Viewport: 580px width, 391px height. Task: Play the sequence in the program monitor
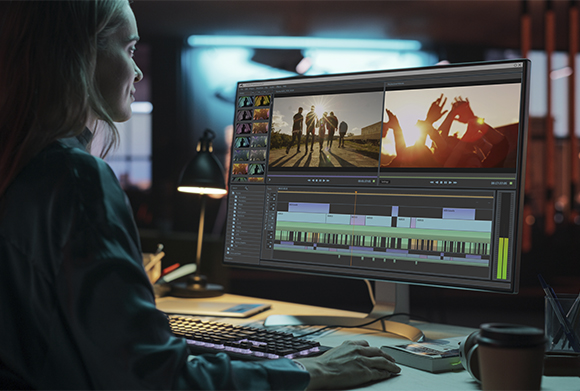click(451, 182)
